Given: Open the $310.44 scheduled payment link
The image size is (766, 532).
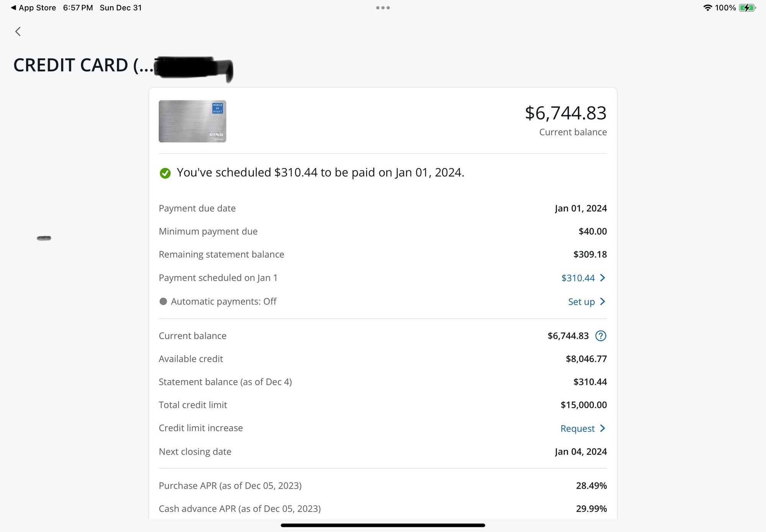Looking at the screenshot, I should 579,278.
